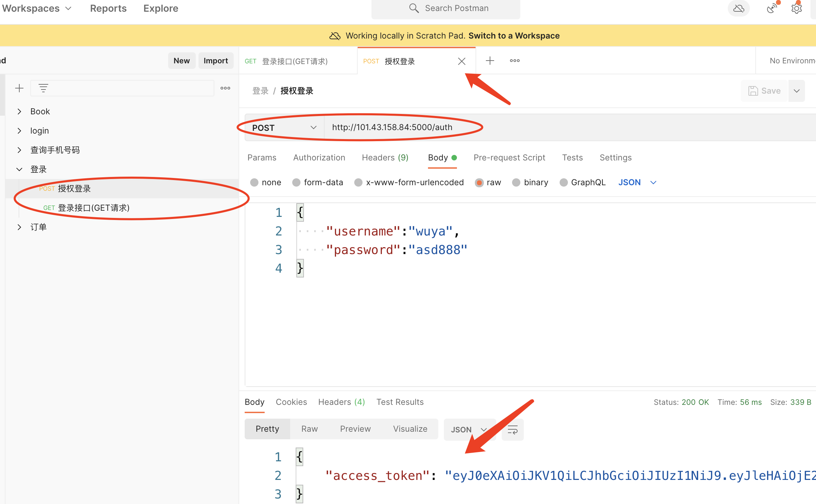Choose the binary body type
Image resolution: width=816 pixels, height=504 pixels.
tap(516, 182)
